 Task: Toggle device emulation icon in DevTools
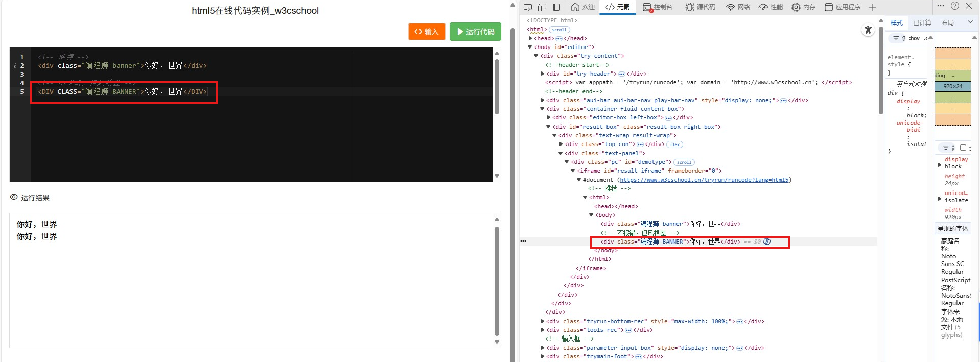(x=542, y=7)
